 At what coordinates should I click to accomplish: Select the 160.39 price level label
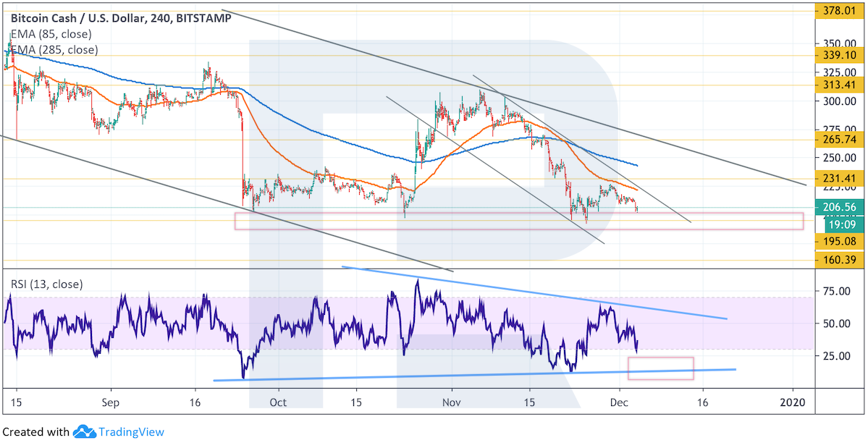[838, 260]
